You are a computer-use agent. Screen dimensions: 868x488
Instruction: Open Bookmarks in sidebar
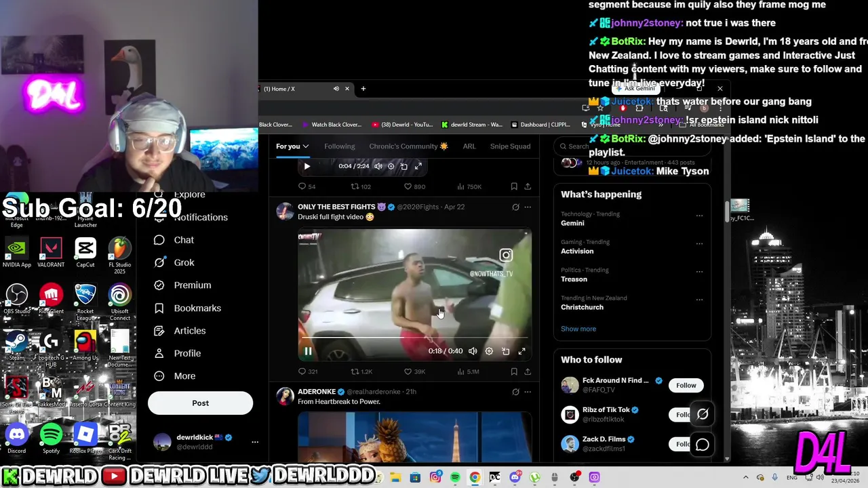pyautogui.click(x=187, y=308)
